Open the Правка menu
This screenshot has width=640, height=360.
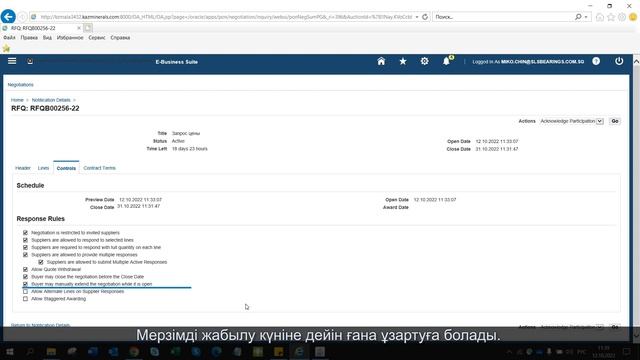[29, 38]
